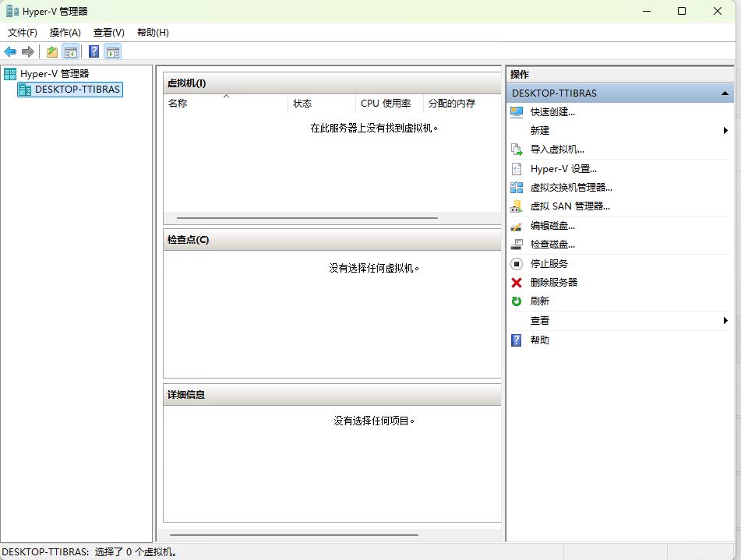Click the CPU 使用率 column header
Image resolution: width=741 pixels, height=560 pixels.
[x=389, y=103]
